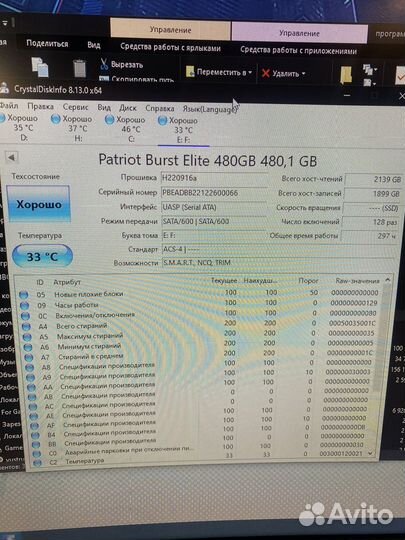The image size is (405, 540).
Task: Open Переместить в dropdown in Explorer
Action: point(219,72)
